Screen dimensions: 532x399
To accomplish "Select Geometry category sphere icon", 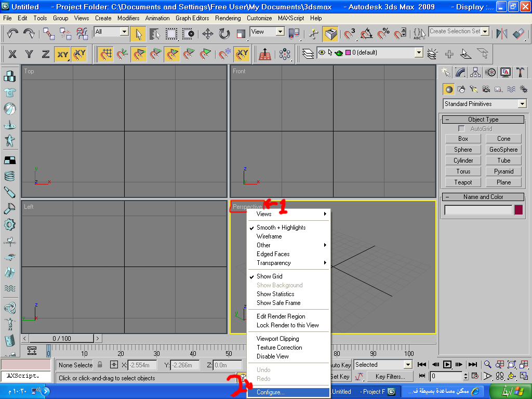I will pos(449,89).
